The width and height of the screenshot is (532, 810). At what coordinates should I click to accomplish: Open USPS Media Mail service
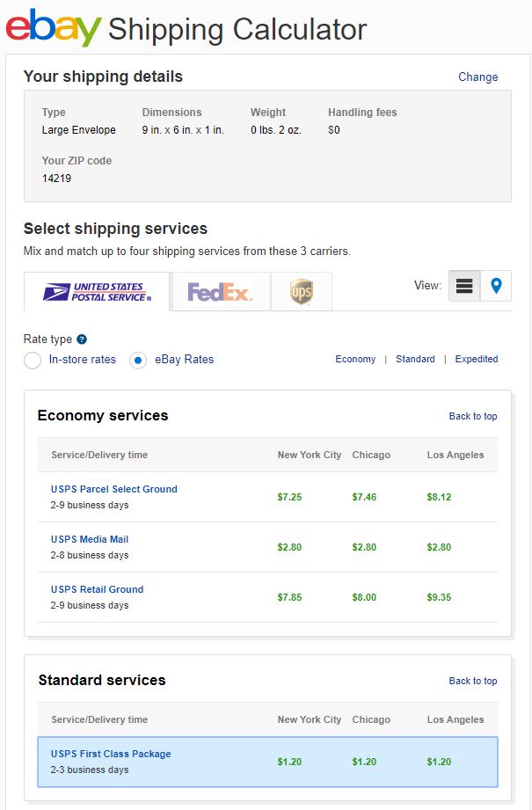click(90, 539)
